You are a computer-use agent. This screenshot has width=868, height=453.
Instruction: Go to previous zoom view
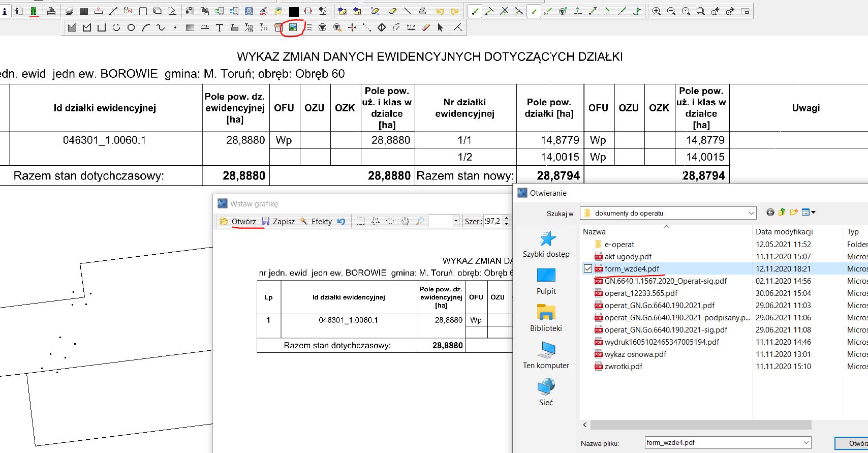[x=716, y=11]
